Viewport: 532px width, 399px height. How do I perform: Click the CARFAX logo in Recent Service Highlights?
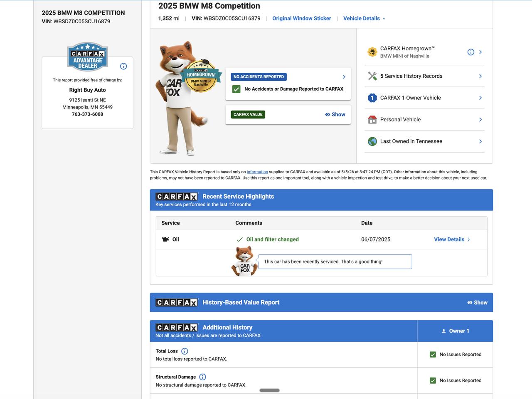coord(177,197)
